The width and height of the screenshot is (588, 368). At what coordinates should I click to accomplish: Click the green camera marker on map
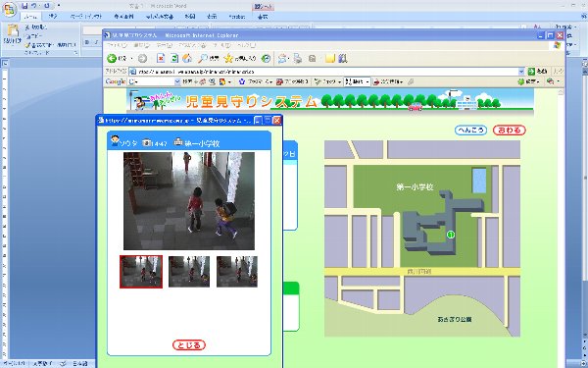coord(451,235)
